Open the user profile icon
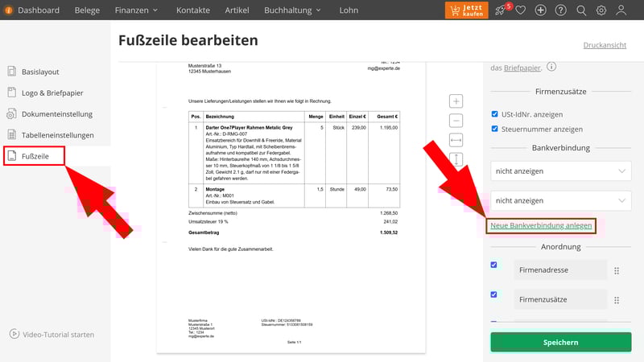This screenshot has width=644, height=362. point(621,10)
